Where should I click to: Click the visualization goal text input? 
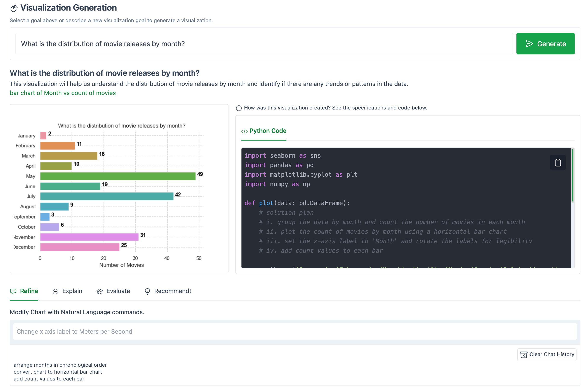264,44
